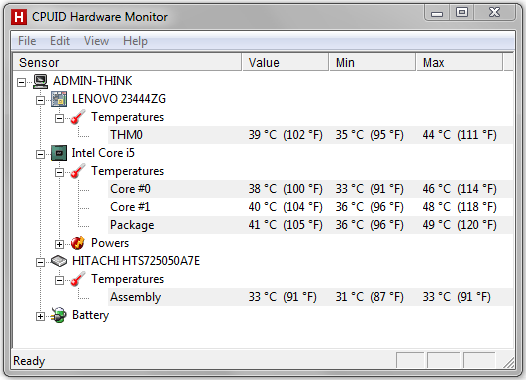The height and width of the screenshot is (380, 526).
Task: Select the Package sensor row
Action: click(x=310, y=225)
